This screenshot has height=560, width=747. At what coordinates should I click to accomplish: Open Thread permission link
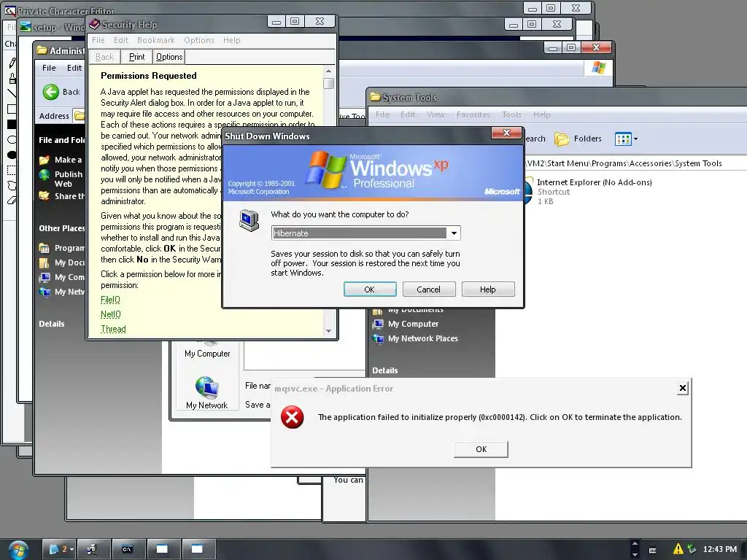113,329
